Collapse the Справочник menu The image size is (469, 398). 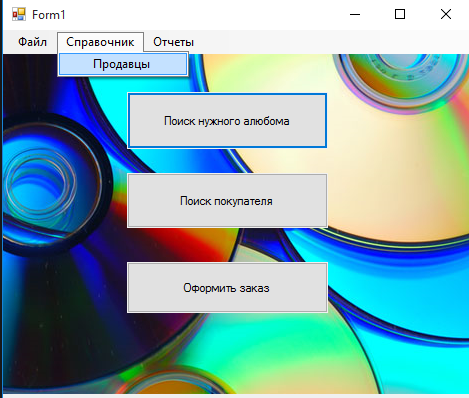100,42
